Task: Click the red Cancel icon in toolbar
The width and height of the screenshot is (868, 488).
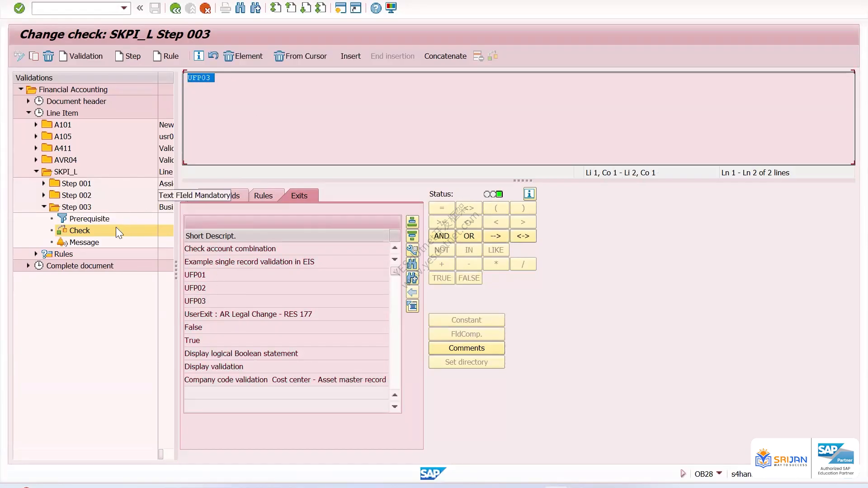Action: 205,8
